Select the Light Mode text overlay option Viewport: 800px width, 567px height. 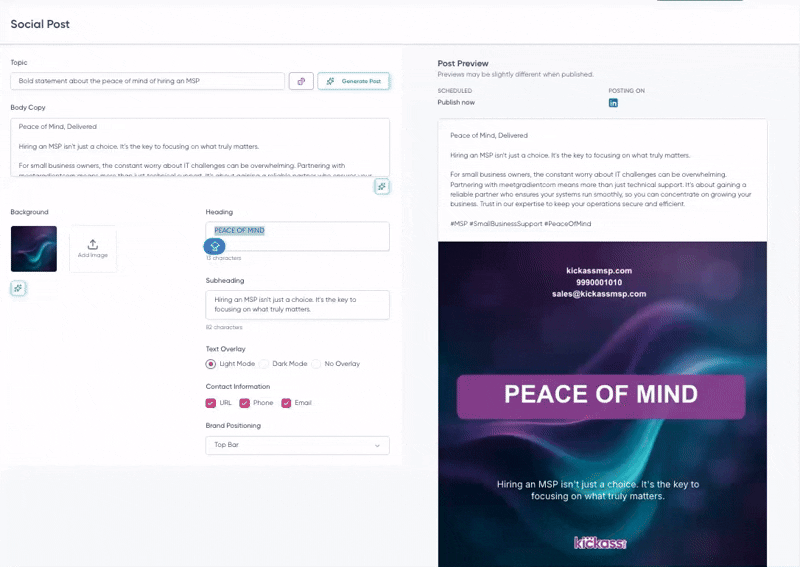[x=211, y=364]
